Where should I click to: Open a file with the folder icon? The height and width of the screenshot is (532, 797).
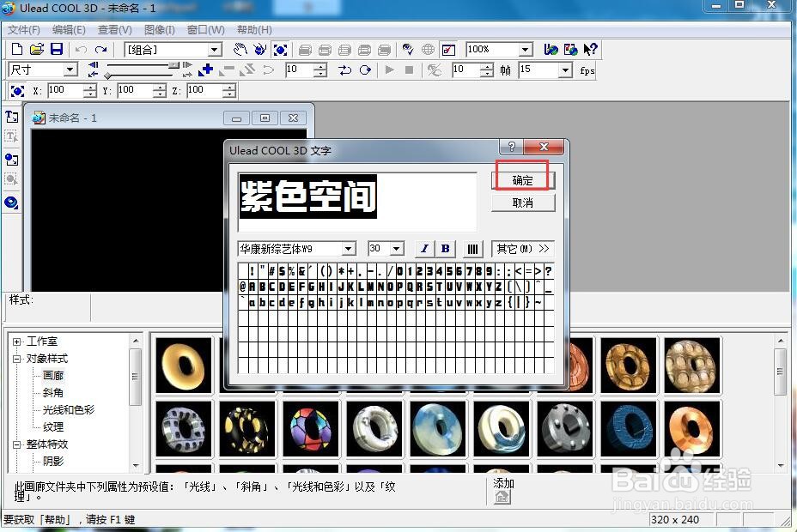pyautogui.click(x=37, y=49)
